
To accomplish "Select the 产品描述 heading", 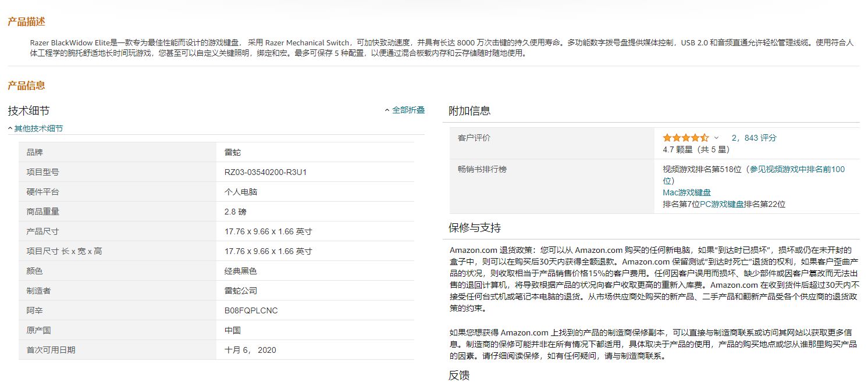I will point(26,22).
